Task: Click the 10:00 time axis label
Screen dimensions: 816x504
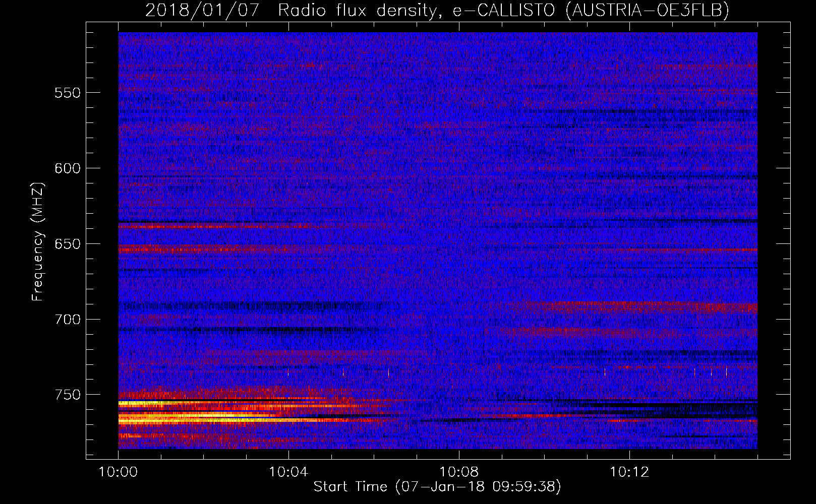Action: 118,472
